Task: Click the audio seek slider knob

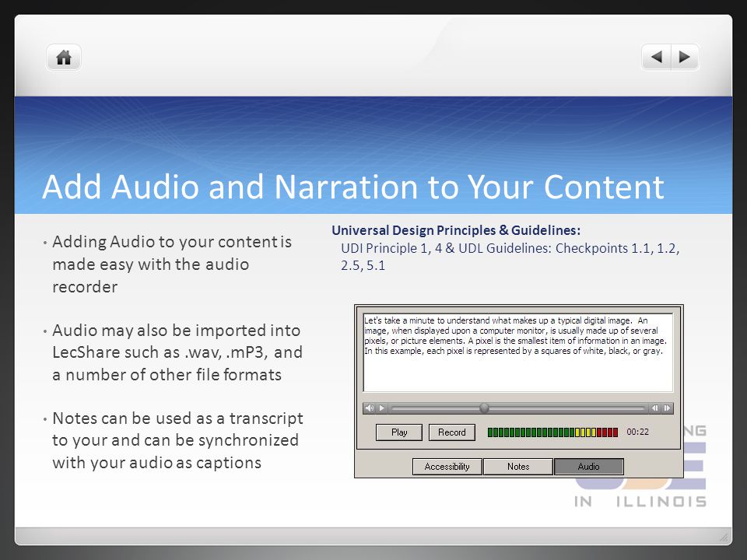Action: click(484, 408)
